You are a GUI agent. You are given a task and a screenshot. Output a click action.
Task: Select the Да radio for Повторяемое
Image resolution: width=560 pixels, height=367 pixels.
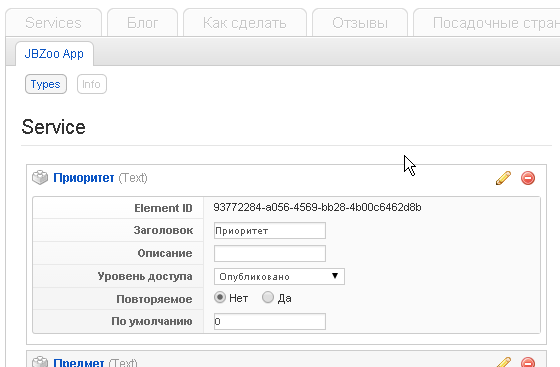click(x=268, y=297)
